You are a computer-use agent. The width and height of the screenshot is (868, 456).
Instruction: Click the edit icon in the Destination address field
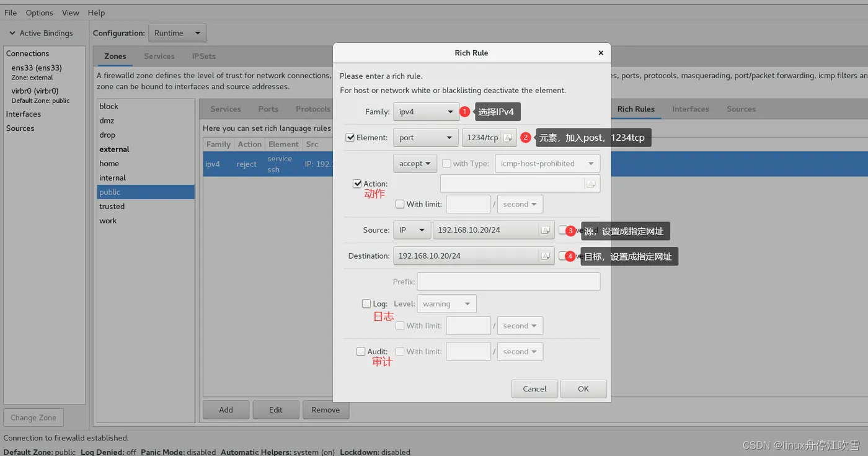pos(545,256)
